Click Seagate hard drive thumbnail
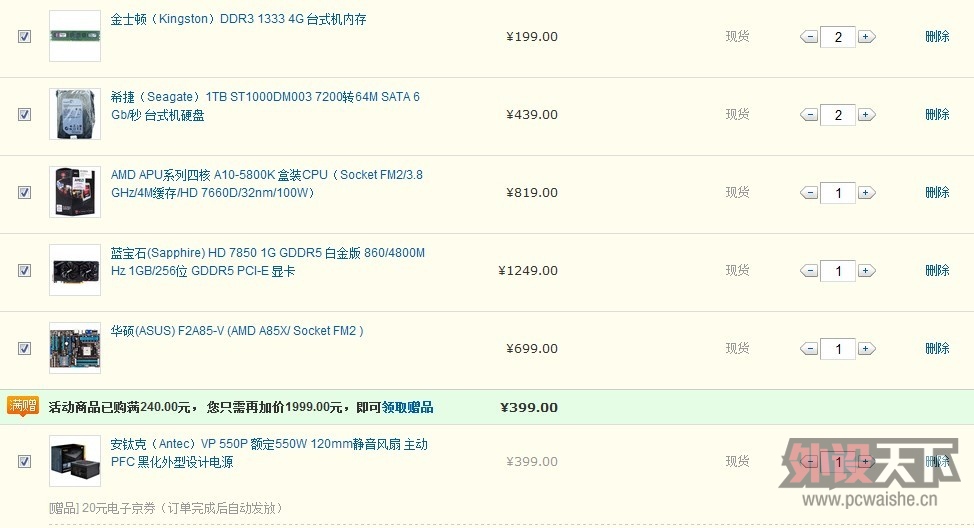Screen dimensions: 974x528 (75, 114)
